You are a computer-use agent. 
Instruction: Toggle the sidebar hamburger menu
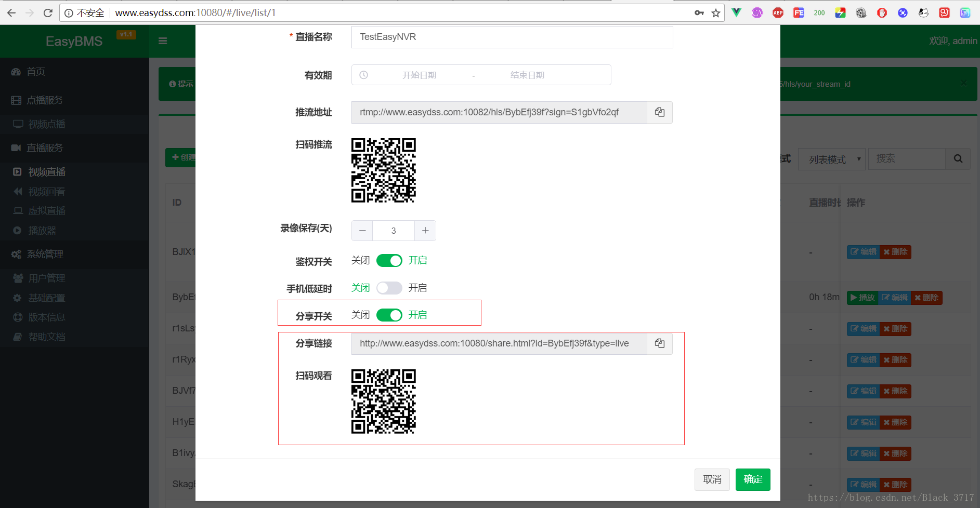[163, 41]
